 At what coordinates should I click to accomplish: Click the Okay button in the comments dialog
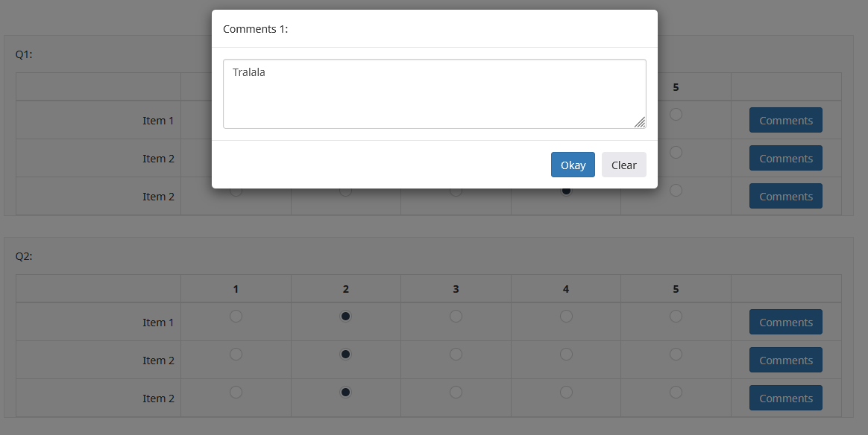573,165
